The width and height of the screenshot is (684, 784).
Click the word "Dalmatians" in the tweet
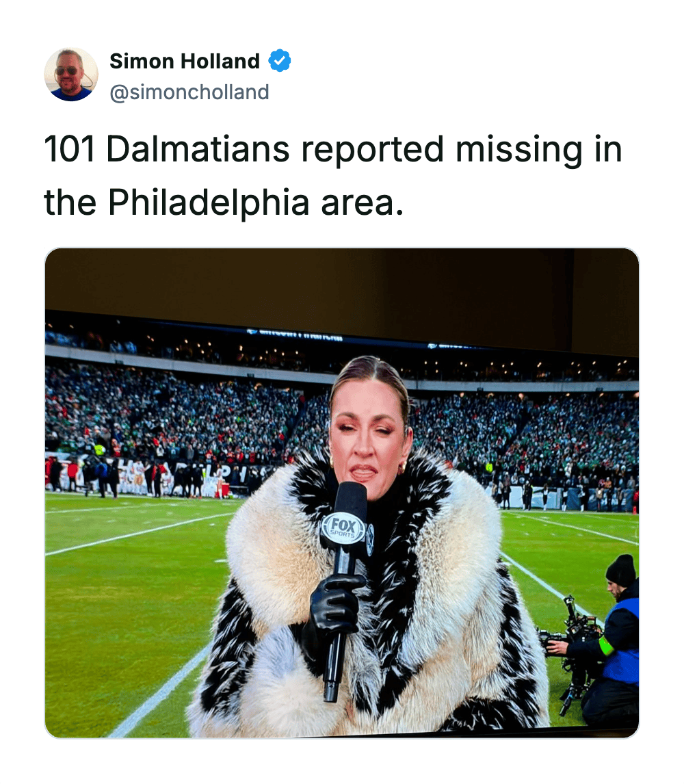[x=198, y=149]
